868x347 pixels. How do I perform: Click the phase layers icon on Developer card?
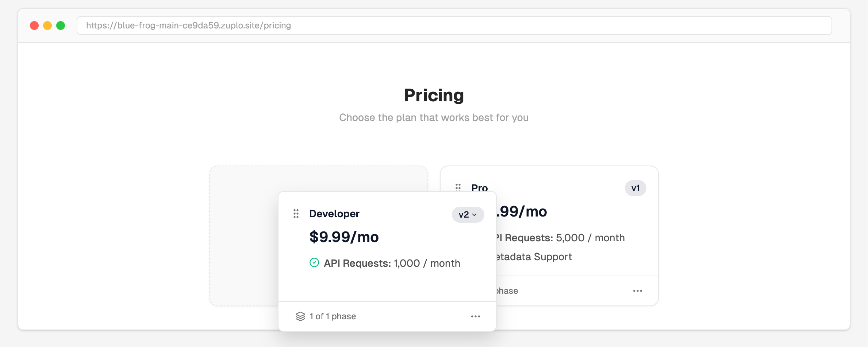[300, 316]
